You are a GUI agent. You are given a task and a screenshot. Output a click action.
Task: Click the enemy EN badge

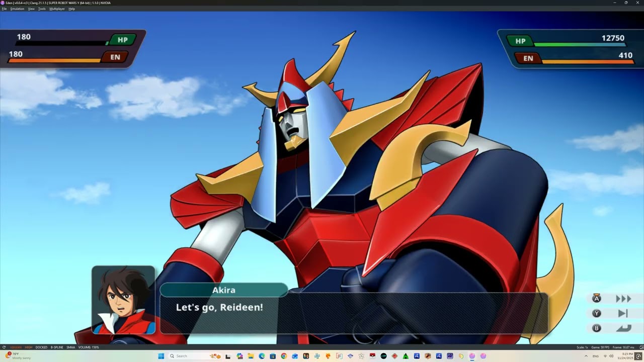pyautogui.click(x=115, y=57)
